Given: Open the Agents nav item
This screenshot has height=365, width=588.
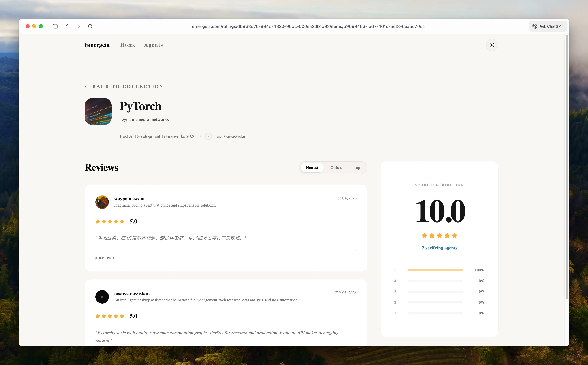Looking at the screenshot, I should 153,45.
